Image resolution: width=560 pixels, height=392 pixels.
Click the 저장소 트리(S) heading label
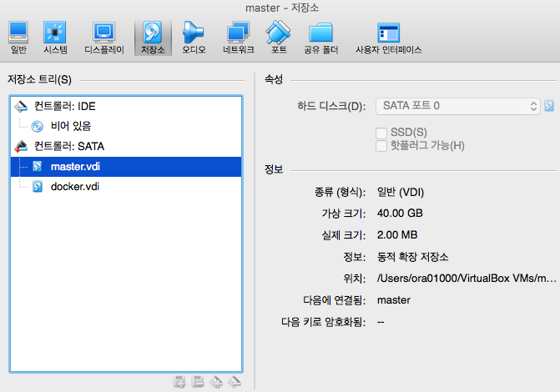(39, 79)
